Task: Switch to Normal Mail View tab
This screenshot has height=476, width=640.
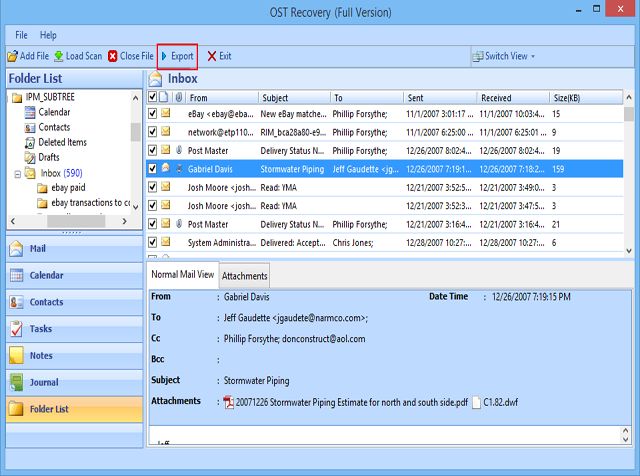Action: pos(182,275)
